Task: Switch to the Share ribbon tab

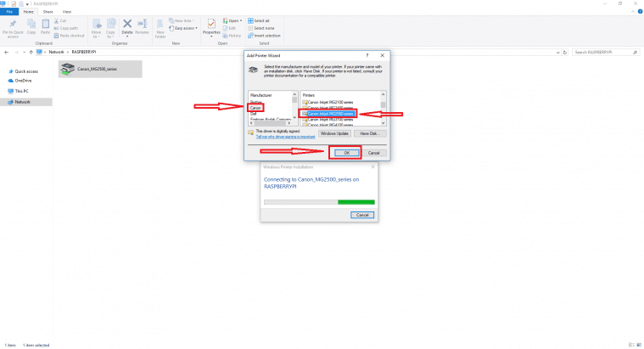Action: pyautogui.click(x=48, y=12)
